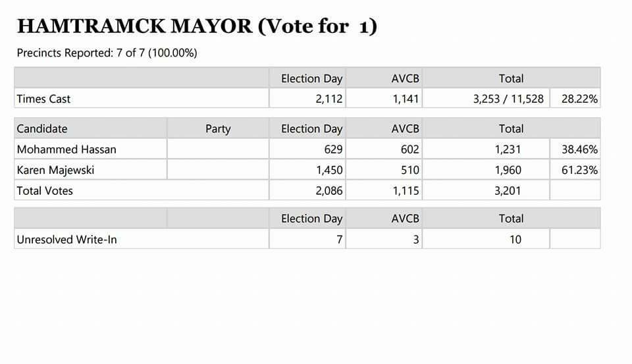Viewport: 632px width, 364px height.
Task: Click Mohammed Hassan's 38.46% percentage cell
Action: (x=575, y=149)
